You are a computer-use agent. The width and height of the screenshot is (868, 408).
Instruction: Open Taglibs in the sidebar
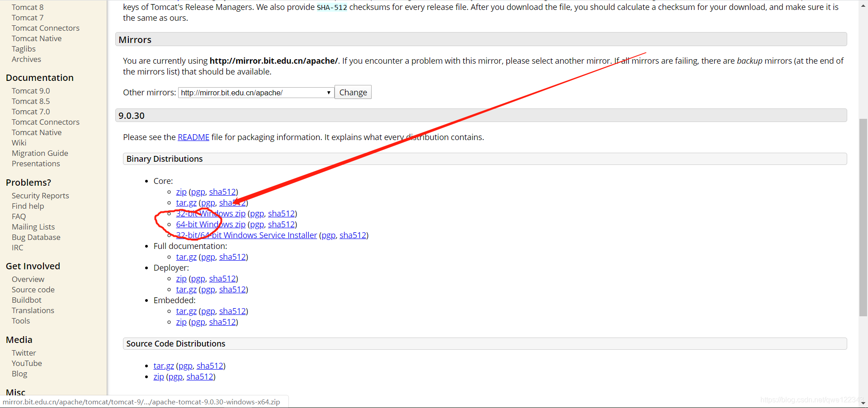tap(24, 49)
